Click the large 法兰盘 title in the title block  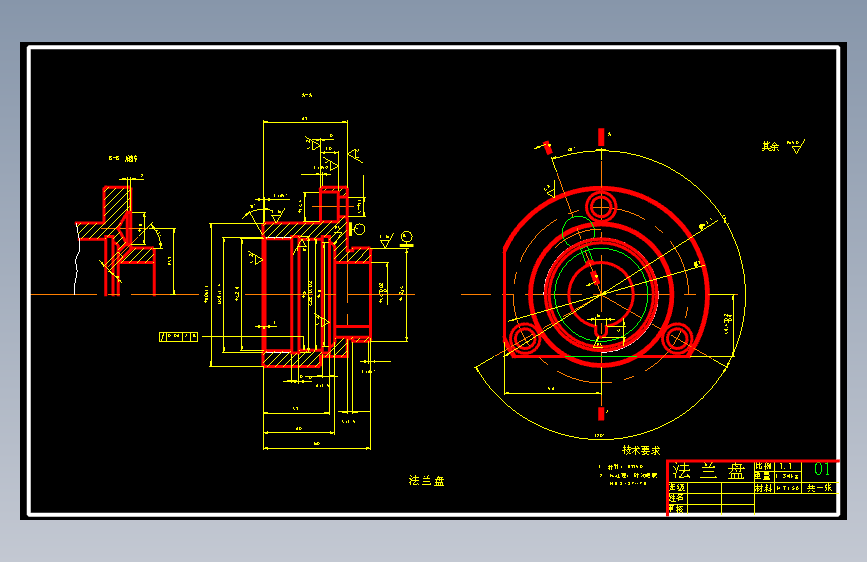click(709, 471)
